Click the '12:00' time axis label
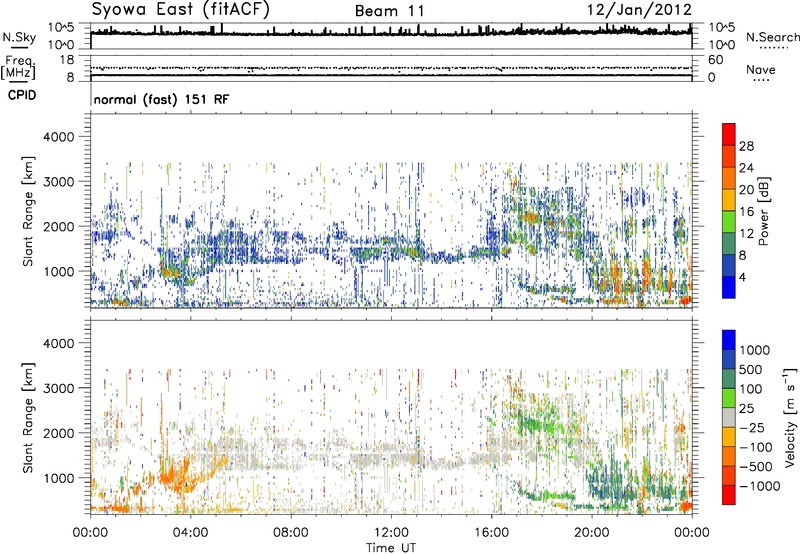Screen dimensions: 800x554 (391, 533)
